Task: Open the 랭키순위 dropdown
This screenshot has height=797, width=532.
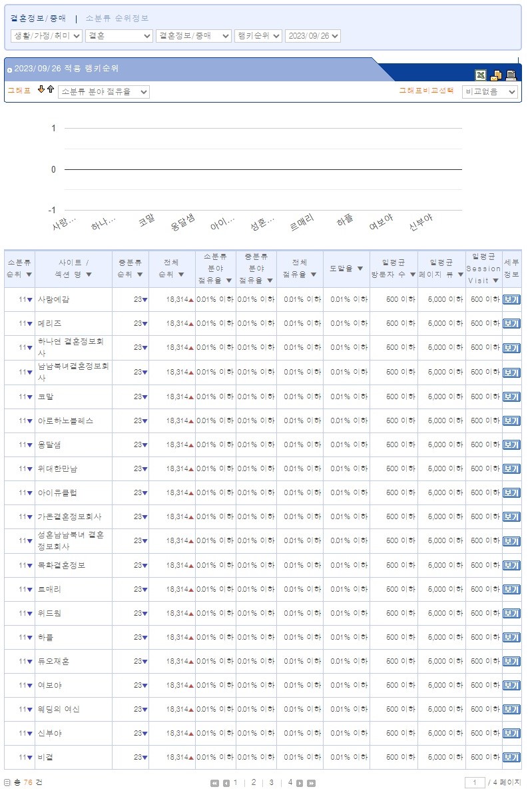Action: tap(258, 36)
